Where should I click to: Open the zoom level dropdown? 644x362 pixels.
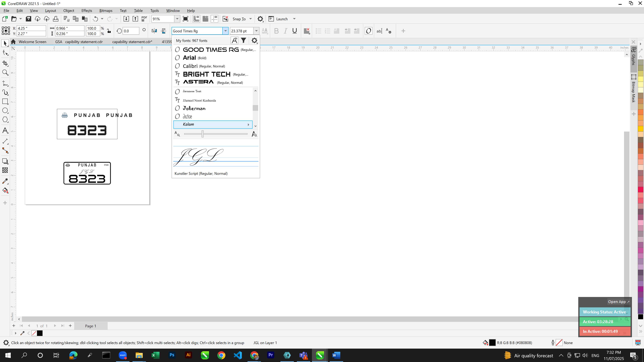(x=177, y=19)
